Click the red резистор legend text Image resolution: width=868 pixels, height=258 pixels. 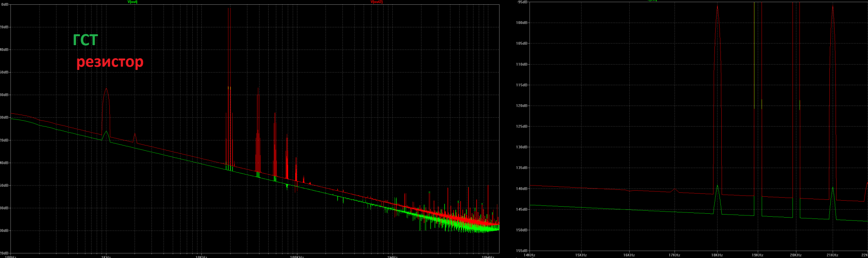110,62
